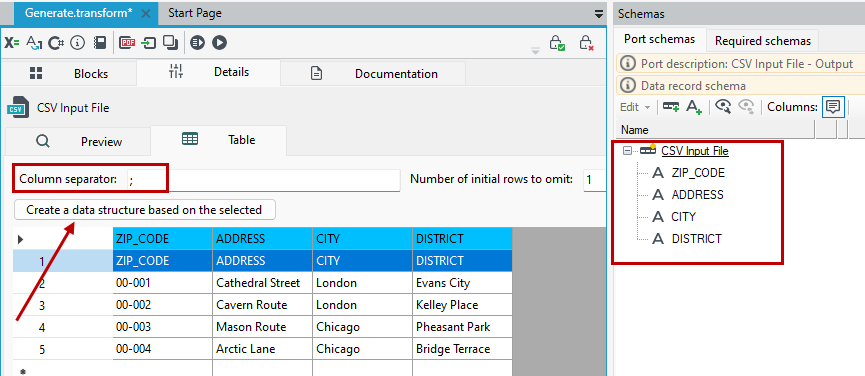The height and width of the screenshot is (376, 865).
Task: Switch to the Required schemas tab
Action: [x=763, y=41]
